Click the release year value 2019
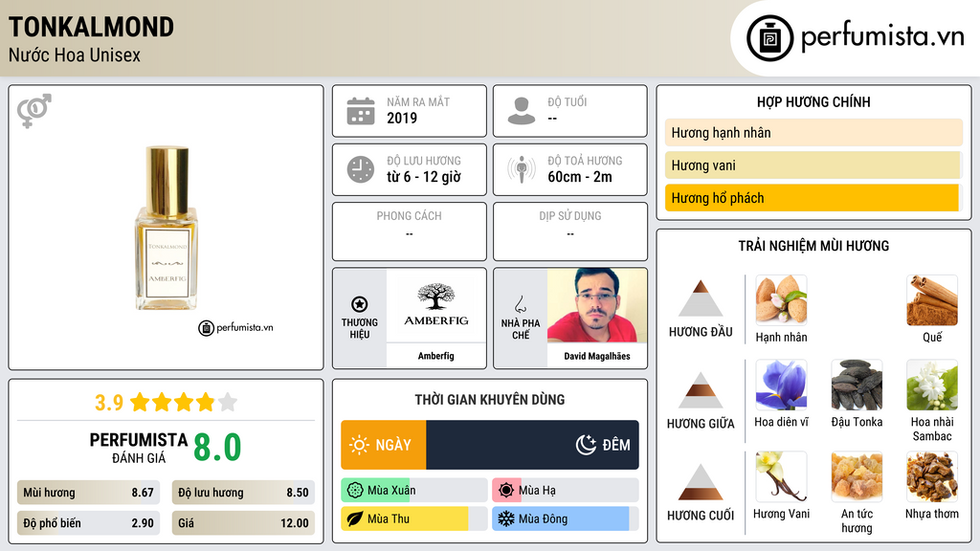The height and width of the screenshot is (551, 980). click(402, 118)
